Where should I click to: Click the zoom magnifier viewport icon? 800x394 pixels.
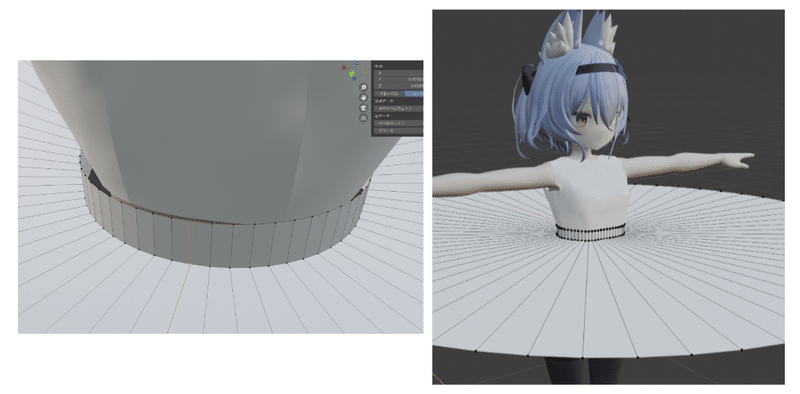coord(363,87)
